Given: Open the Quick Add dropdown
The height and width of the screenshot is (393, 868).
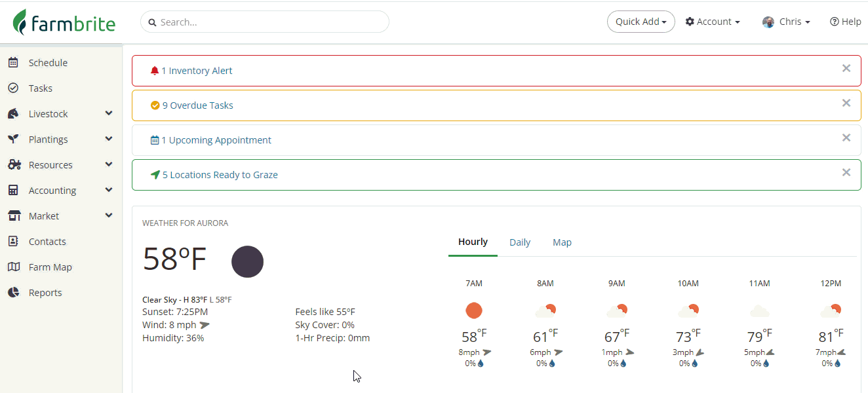Looking at the screenshot, I should [641, 22].
